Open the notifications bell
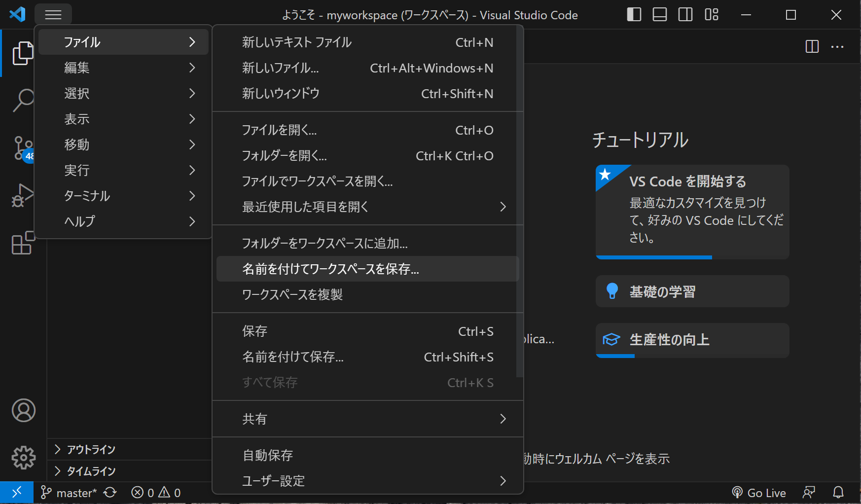The image size is (861, 504). coord(838,493)
